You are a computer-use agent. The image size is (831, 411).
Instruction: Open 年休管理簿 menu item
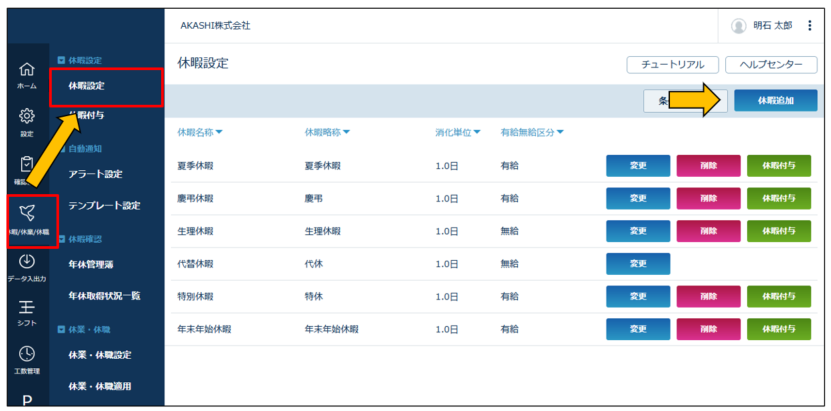[91, 265]
